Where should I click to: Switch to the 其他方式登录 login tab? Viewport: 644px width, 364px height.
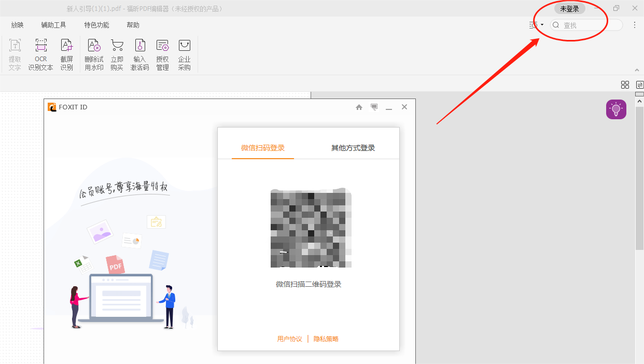click(353, 148)
